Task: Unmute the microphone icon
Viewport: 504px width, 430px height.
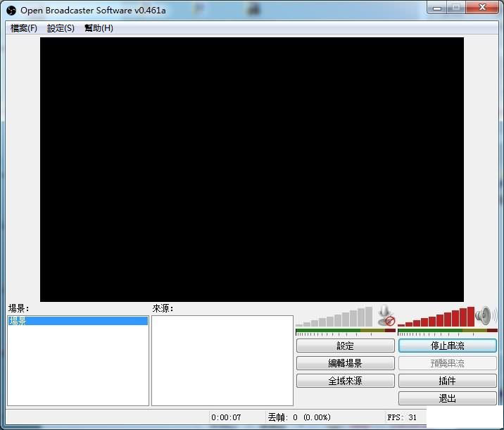Action: 385,316
